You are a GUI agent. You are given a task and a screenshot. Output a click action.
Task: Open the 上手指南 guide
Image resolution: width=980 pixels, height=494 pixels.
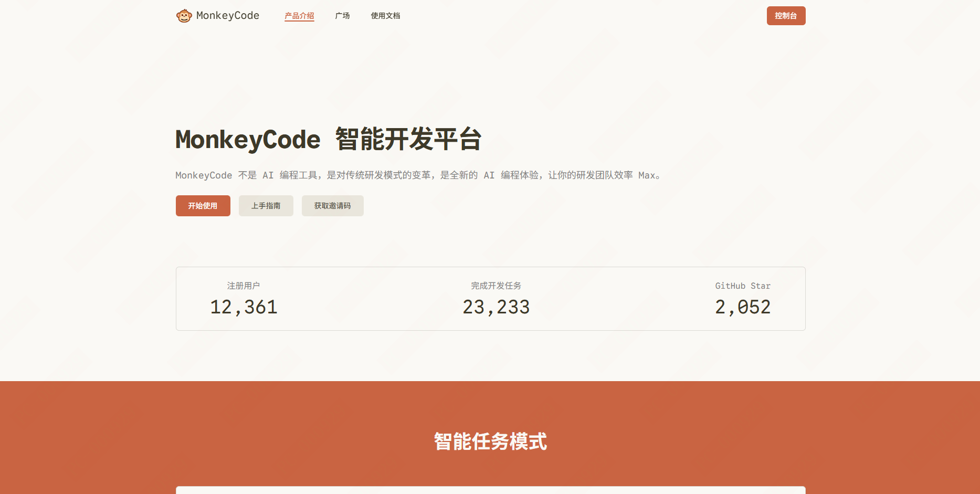point(266,205)
